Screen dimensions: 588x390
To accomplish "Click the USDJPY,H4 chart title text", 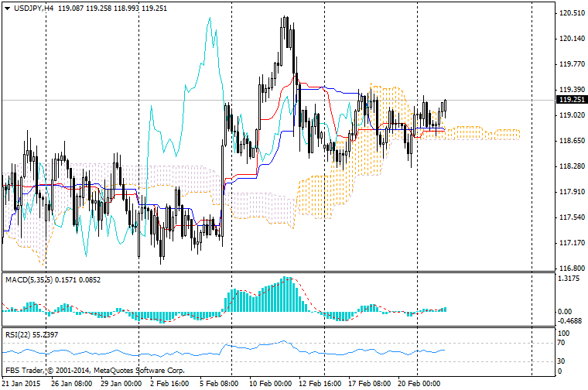I will click(34, 9).
